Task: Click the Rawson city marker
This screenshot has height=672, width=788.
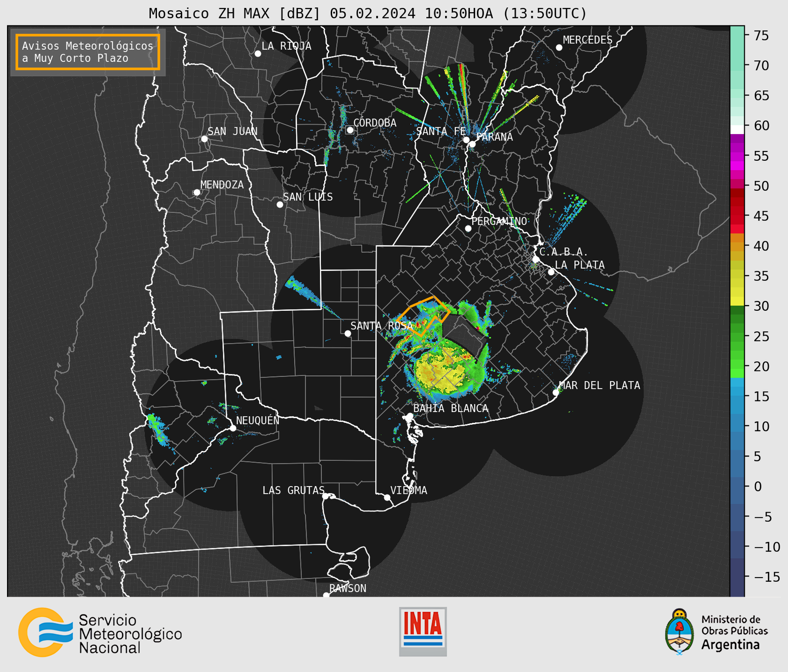Action: click(326, 595)
